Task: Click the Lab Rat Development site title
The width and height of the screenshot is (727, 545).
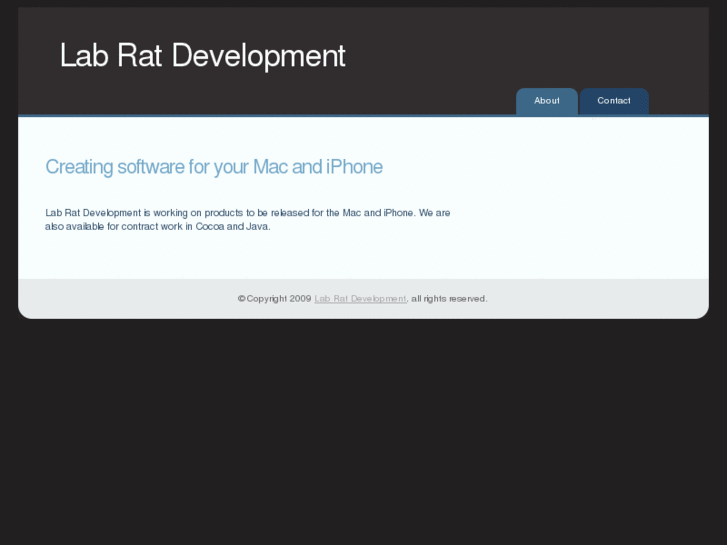Action: point(202,56)
